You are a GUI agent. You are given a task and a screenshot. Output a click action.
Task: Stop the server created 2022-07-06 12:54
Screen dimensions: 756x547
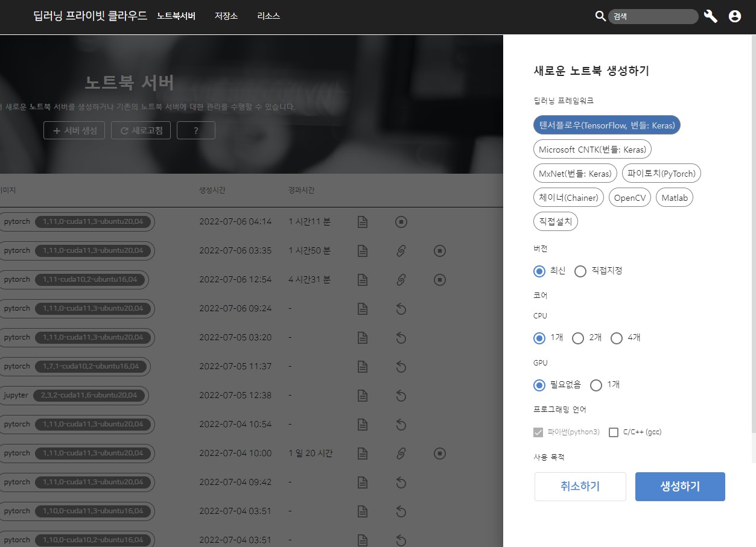point(440,279)
